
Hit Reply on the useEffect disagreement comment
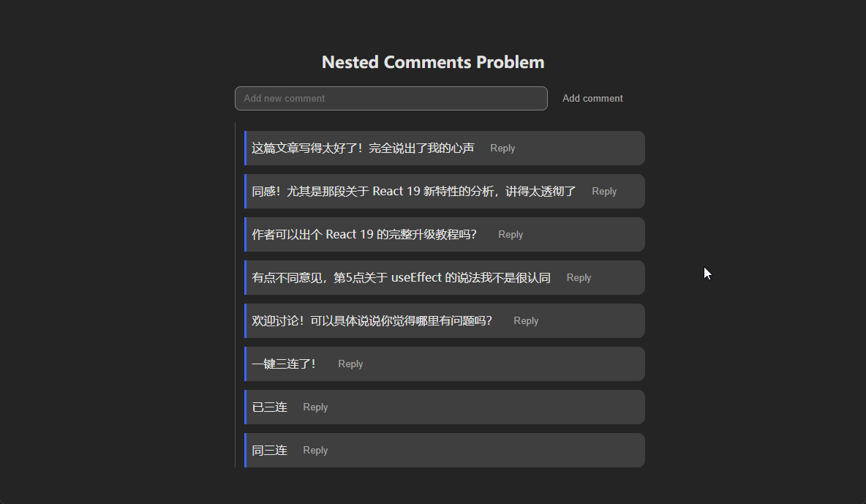pyautogui.click(x=579, y=278)
